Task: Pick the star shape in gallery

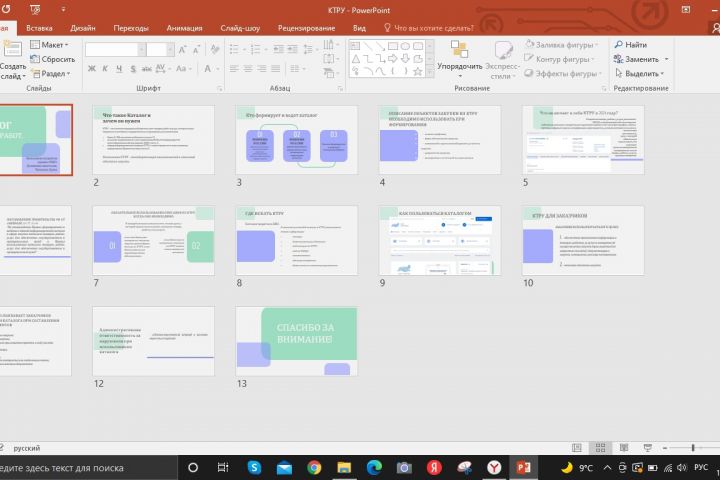Action: (417, 71)
